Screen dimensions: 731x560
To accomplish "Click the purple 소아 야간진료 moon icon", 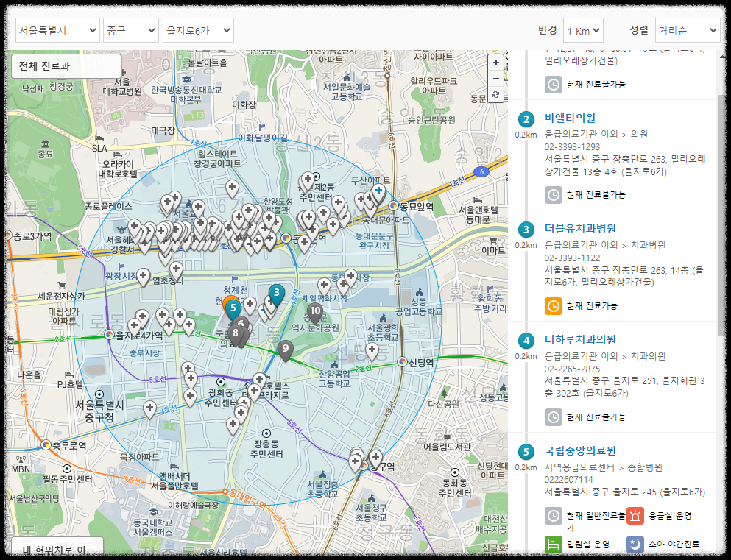I will coord(635,544).
